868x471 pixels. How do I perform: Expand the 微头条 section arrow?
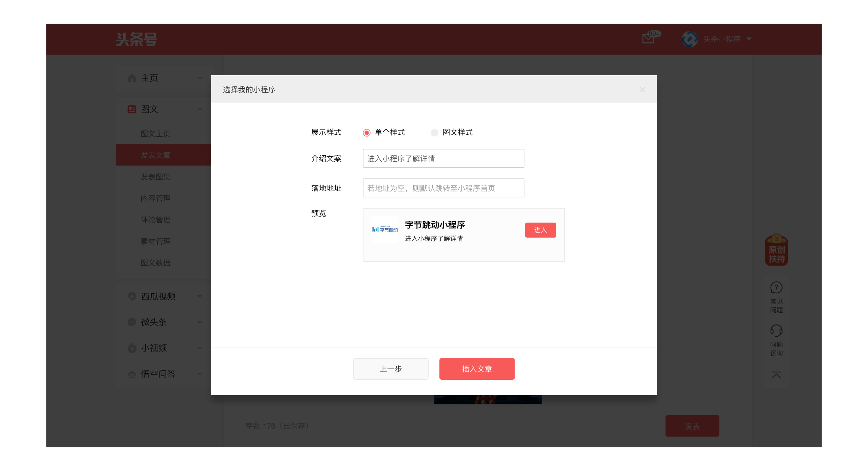point(200,322)
